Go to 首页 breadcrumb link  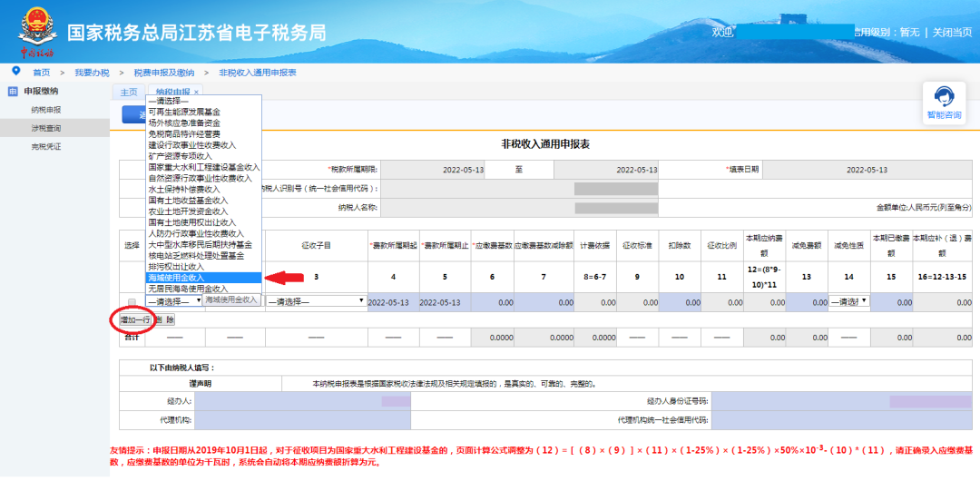[41, 73]
